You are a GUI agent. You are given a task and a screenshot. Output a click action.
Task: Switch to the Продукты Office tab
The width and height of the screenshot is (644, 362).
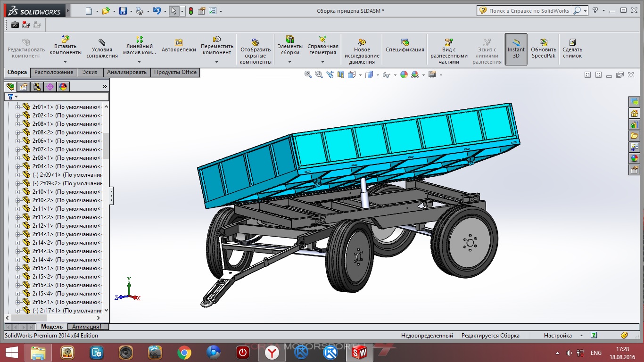click(175, 72)
